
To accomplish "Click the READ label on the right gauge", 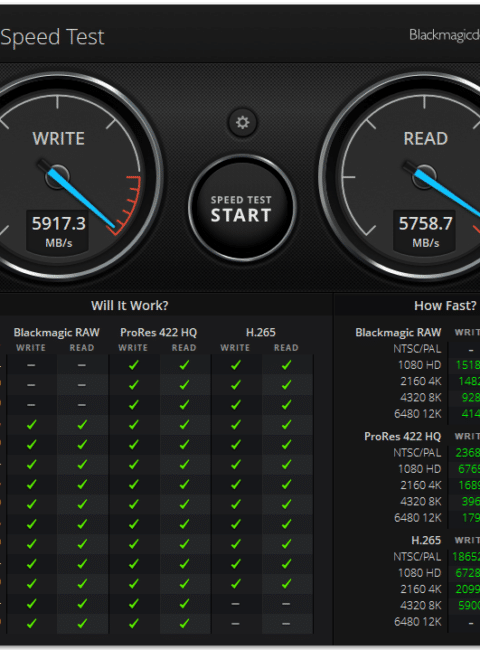I will point(426,138).
